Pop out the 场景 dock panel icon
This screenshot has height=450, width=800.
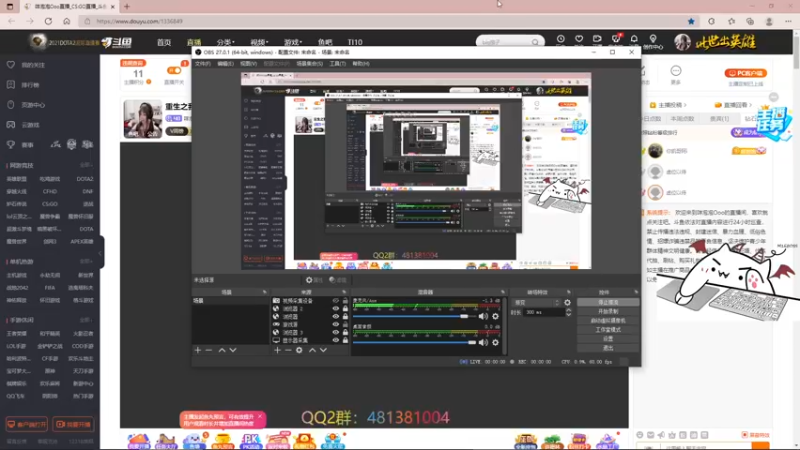(x=264, y=292)
